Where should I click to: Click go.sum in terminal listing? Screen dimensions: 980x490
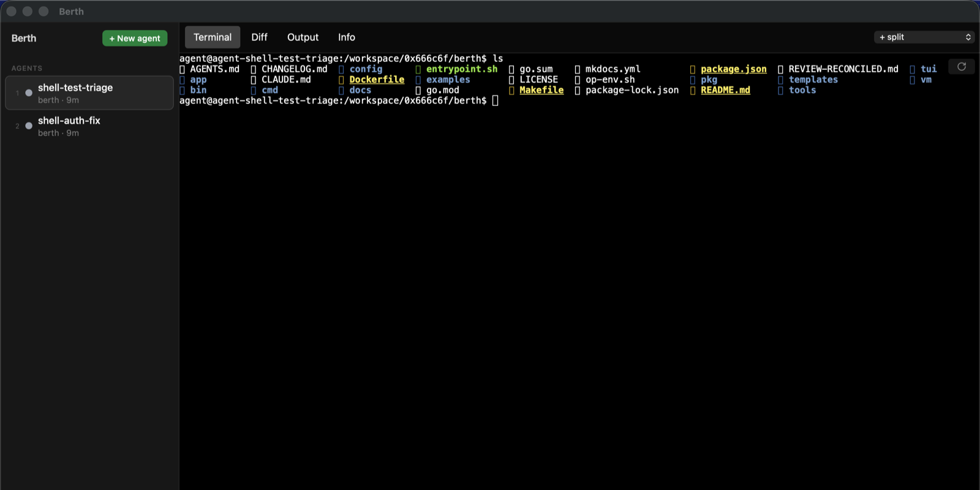coord(536,69)
